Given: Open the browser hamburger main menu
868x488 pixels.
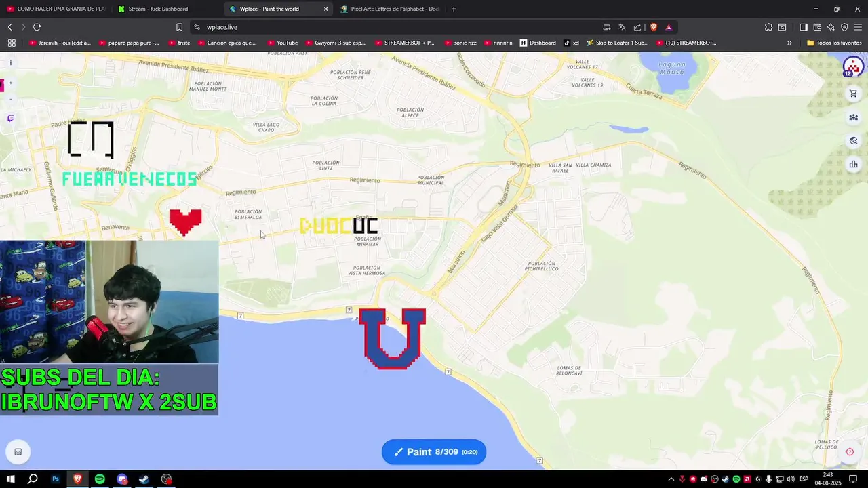Looking at the screenshot, I should point(858,27).
